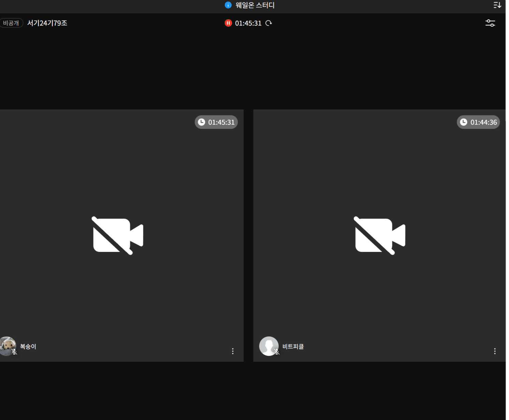Click the 웨일온 스터디 title text
This screenshot has height=420, width=509.
click(x=255, y=5)
